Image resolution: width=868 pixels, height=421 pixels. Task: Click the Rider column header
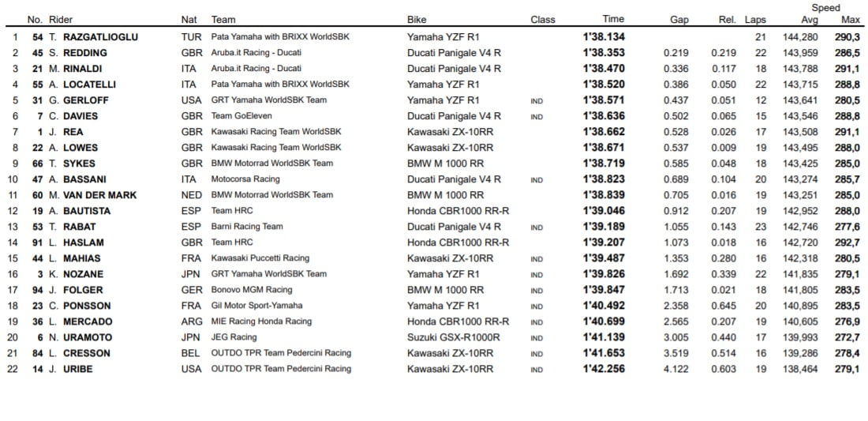(x=60, y=20)
